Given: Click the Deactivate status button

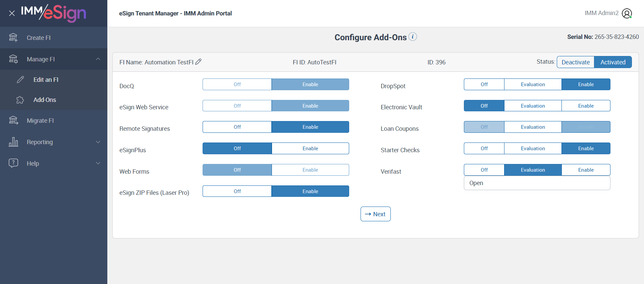Looking at the screenshot, I should [576, 62].
